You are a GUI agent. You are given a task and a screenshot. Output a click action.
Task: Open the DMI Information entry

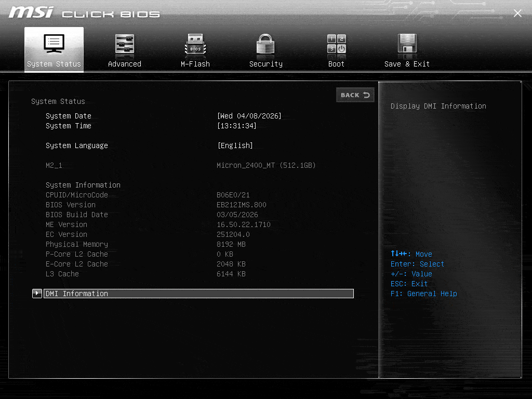[x=198, y=294]
